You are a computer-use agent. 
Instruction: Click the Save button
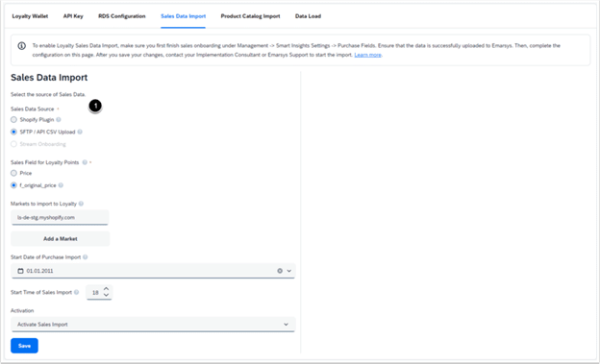pos(24,346)
